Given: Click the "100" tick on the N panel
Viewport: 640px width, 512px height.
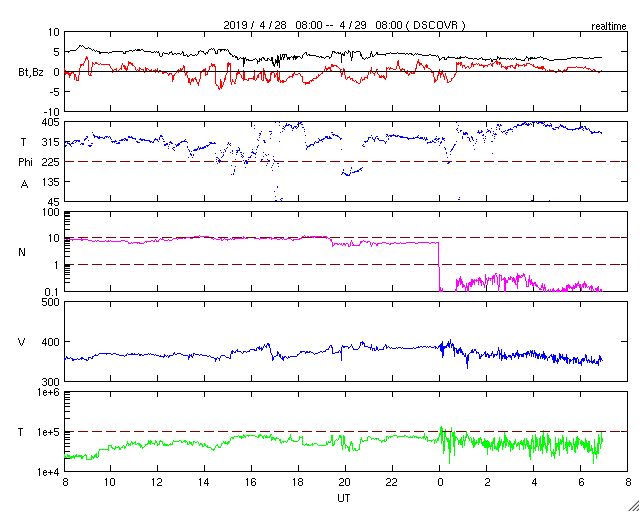Looking at the screenshot, I should click(x=51, y=212).
